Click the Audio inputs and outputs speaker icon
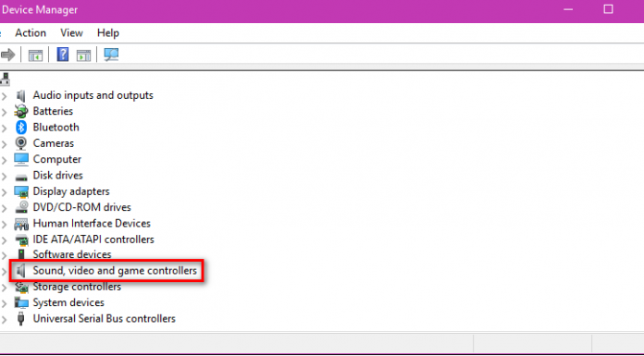644x356 pixels. 21,95
